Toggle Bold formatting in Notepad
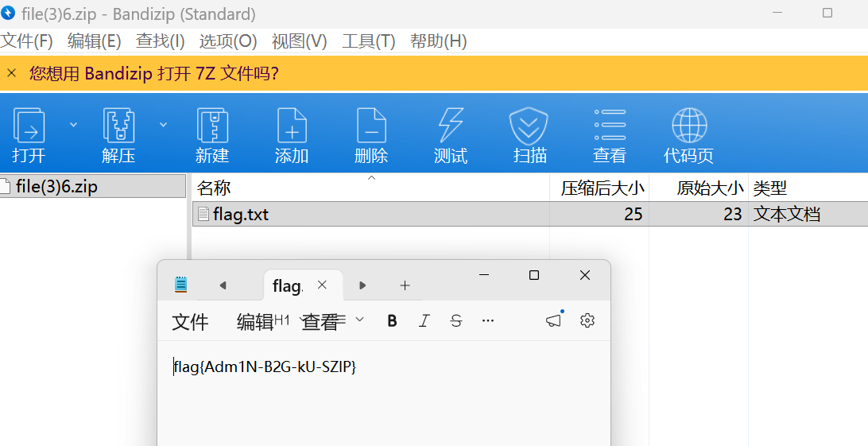This screenshot has width=868, height=446. point(392,320)
